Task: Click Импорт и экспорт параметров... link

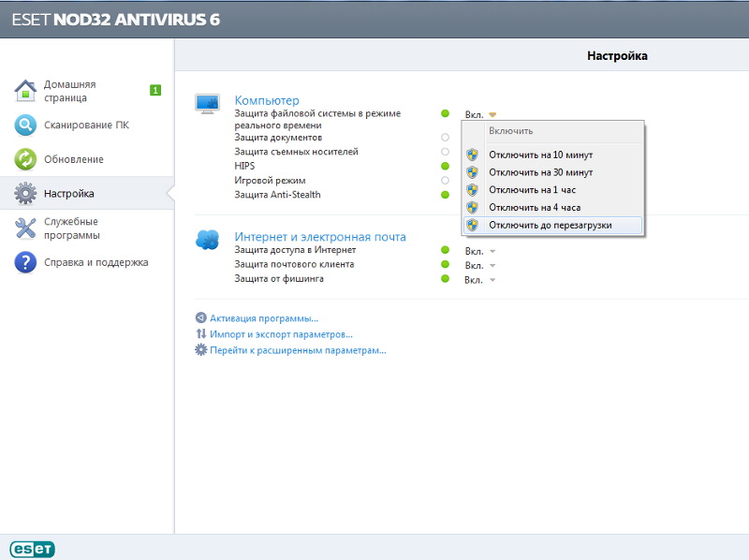Action: tap(281, 334)
